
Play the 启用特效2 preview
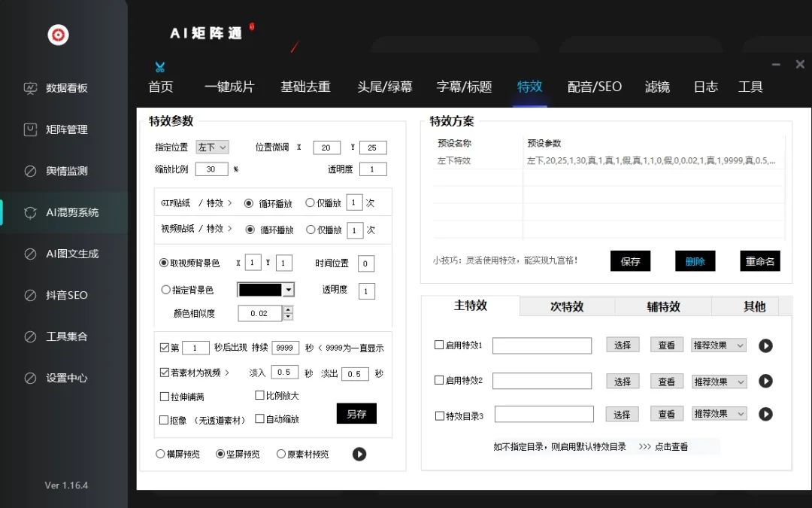[765, 381]
